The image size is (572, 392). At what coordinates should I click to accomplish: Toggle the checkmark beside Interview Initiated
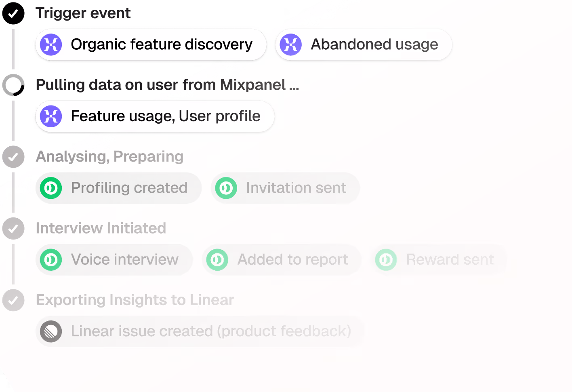pyautogui.click(x=13, y=229)
